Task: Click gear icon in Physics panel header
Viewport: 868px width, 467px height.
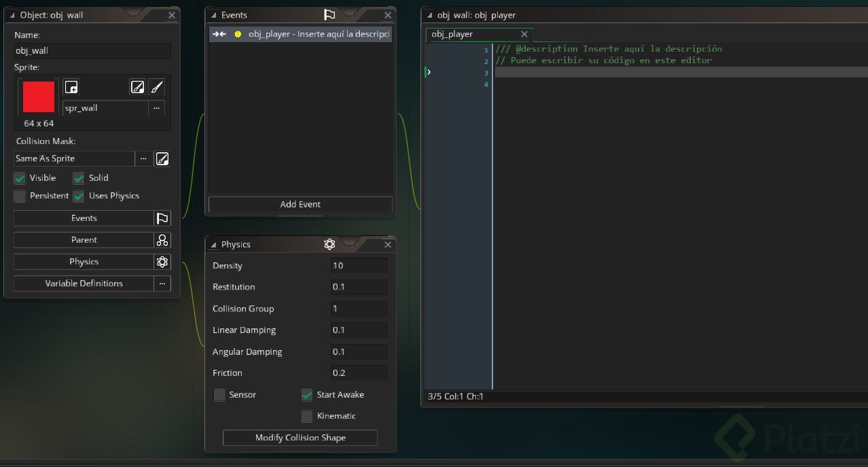Action: (329, 244)
